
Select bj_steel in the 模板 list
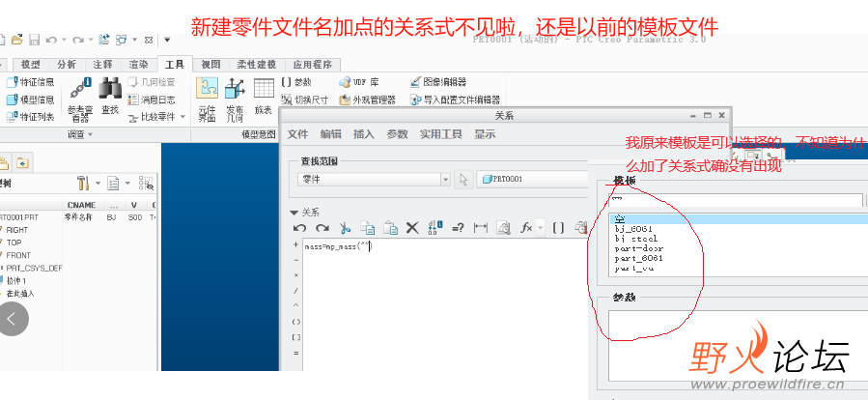(636, 239)
